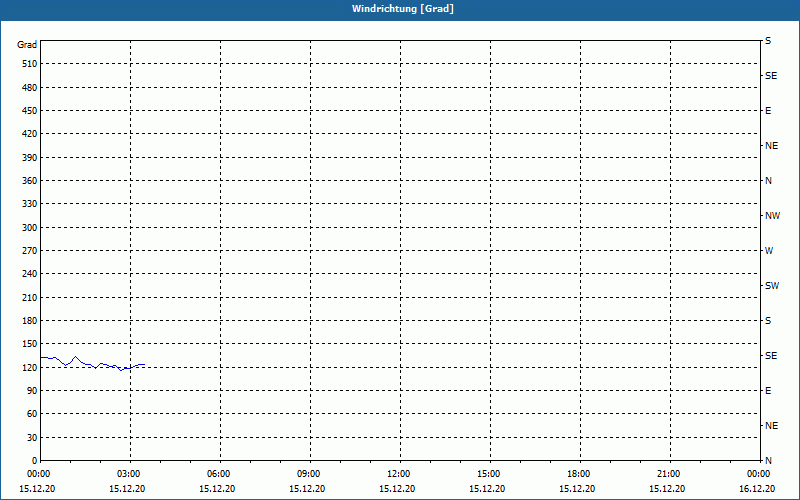
Task: Click the 12:00 time label
Action: coord(398,474)
